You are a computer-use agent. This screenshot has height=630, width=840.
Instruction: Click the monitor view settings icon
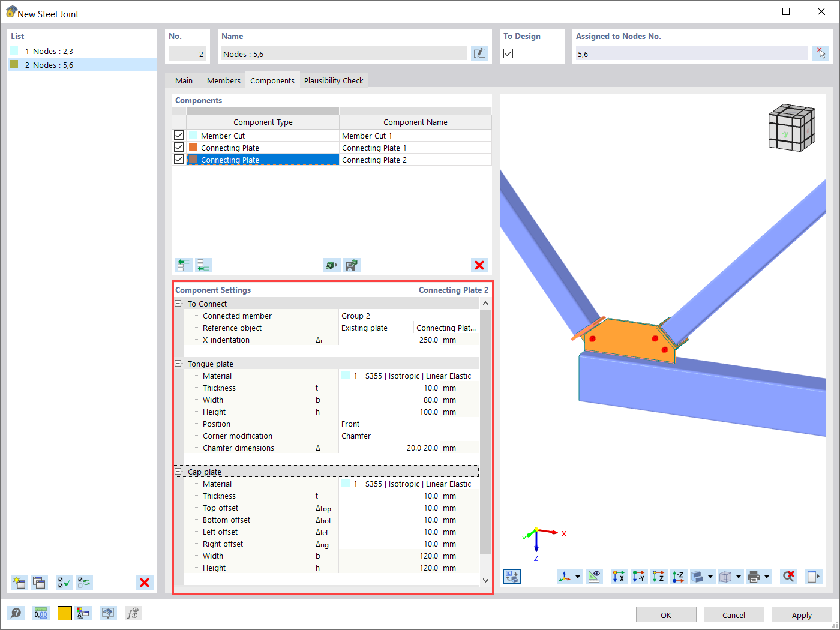click(108, 613)
